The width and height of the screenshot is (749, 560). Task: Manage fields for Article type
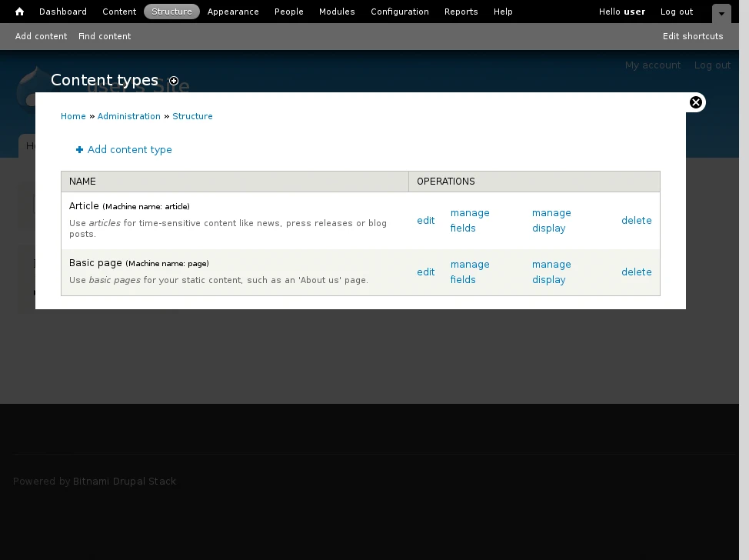click(x=469, y=221)
